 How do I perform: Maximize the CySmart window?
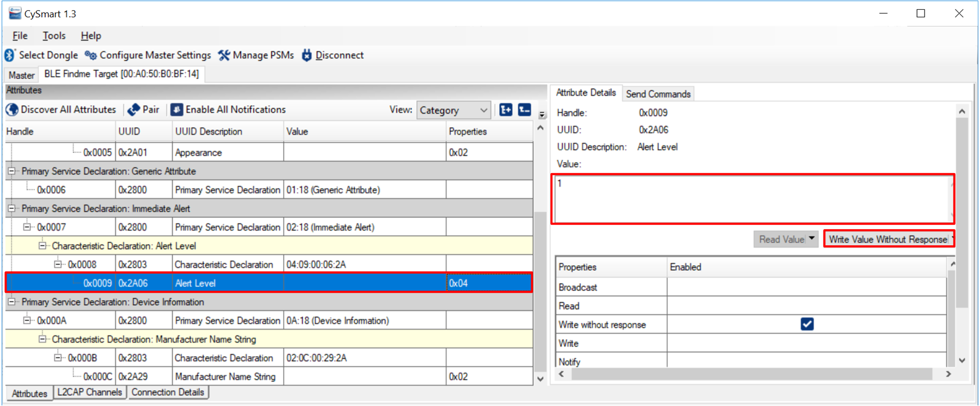(x=921, y=14)
